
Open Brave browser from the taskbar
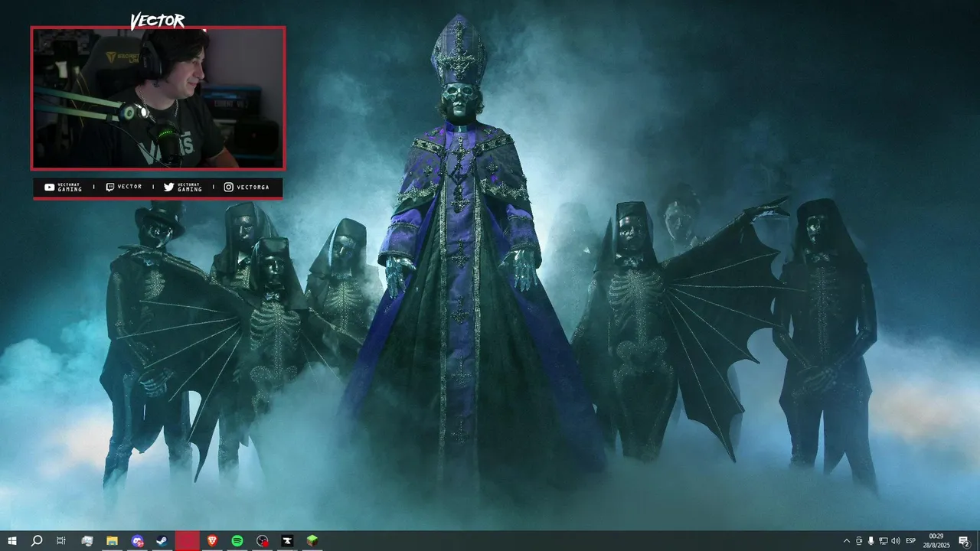[212, 541]
